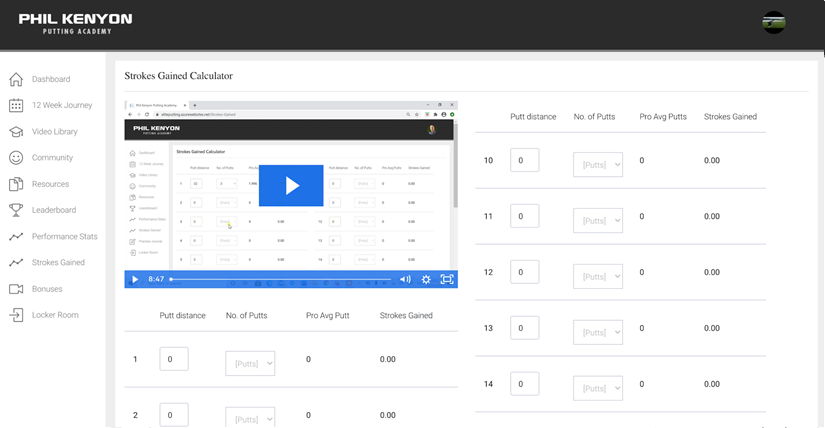Click the Locker Room exit icon

tap(16, 315)
